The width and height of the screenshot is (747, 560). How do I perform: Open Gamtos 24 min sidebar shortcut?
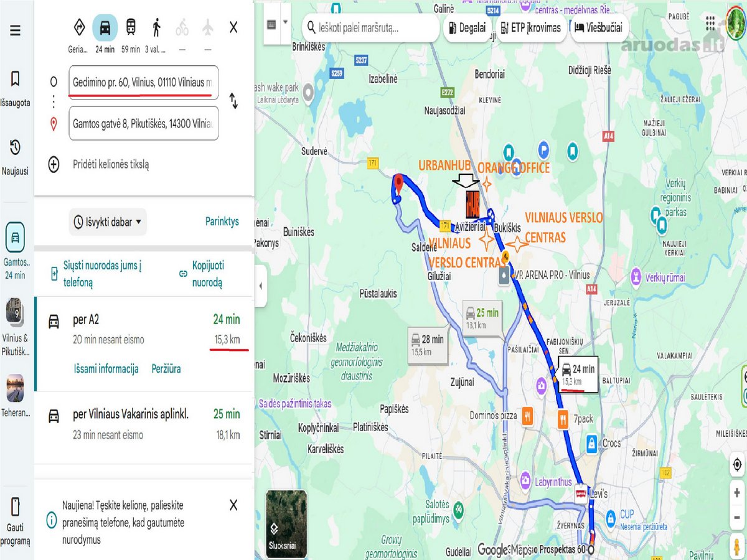coord(15,251)
